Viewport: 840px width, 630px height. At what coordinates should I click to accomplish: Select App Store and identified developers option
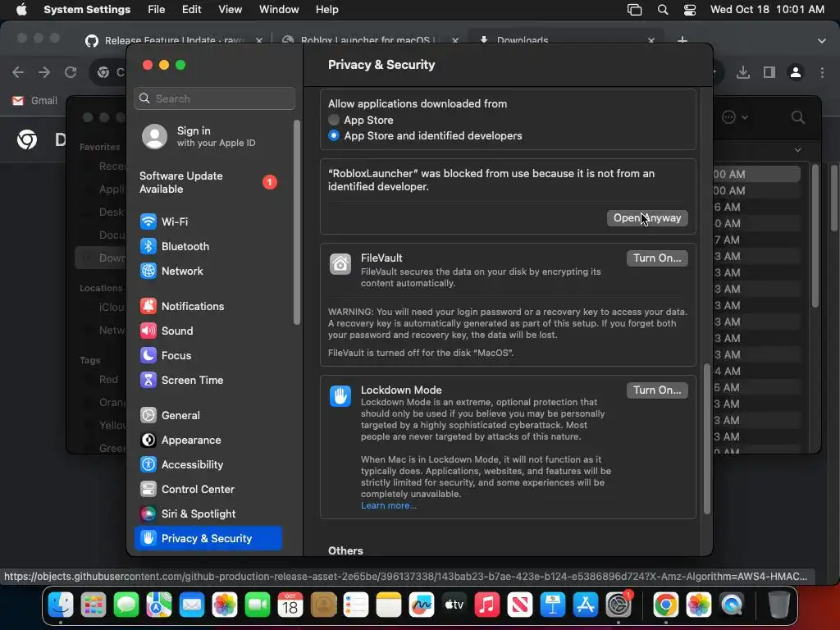[x=334, y=135]
